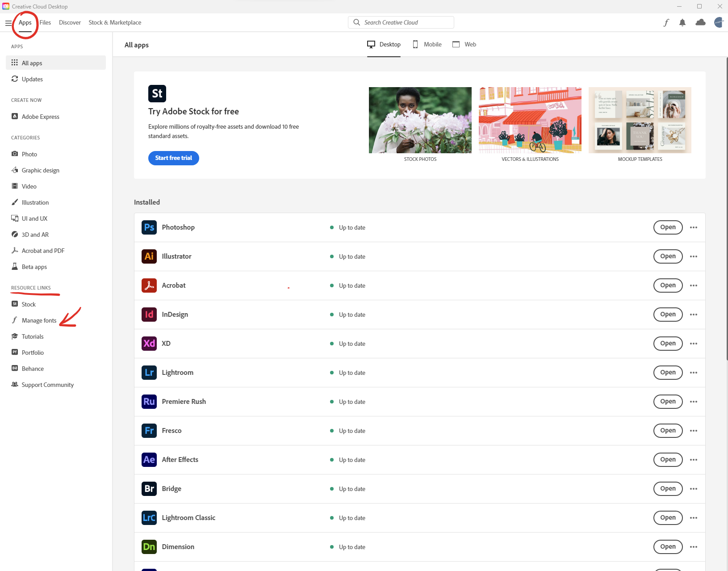Open Updates in sidebar
Viewport: 728px width, 571px height.
pyautogui.click(x=56, y=79)
